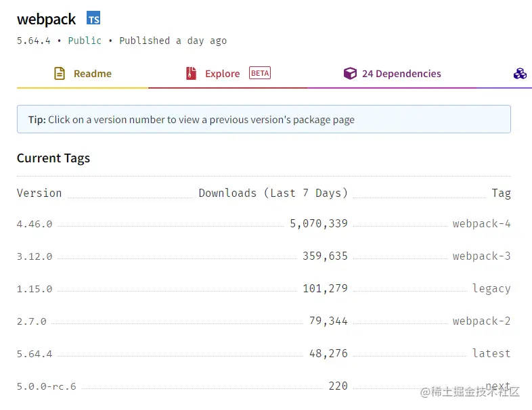The height and width of the screenshot is (410, 532).
Task: Click the BETA badge on Explore
Action: 260,73
